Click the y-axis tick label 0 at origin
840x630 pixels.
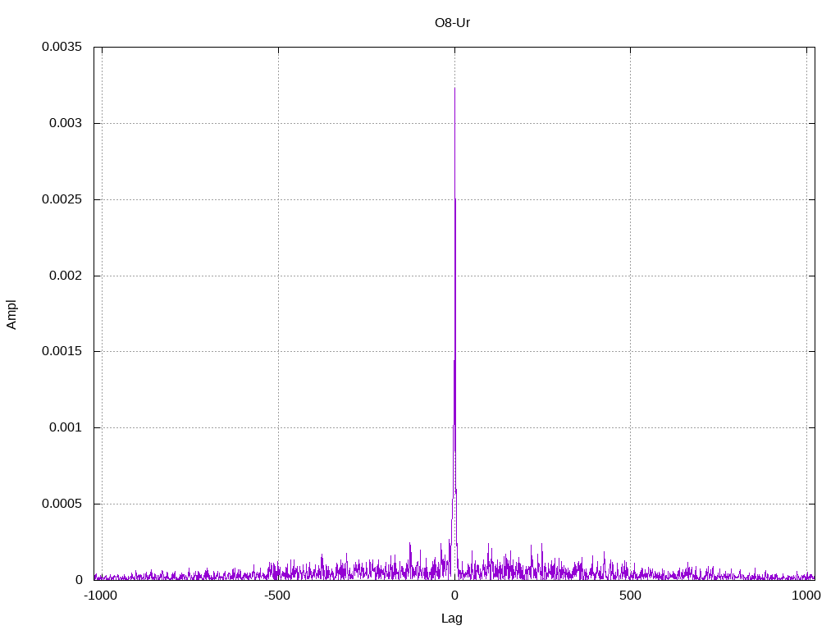point(79,580)
